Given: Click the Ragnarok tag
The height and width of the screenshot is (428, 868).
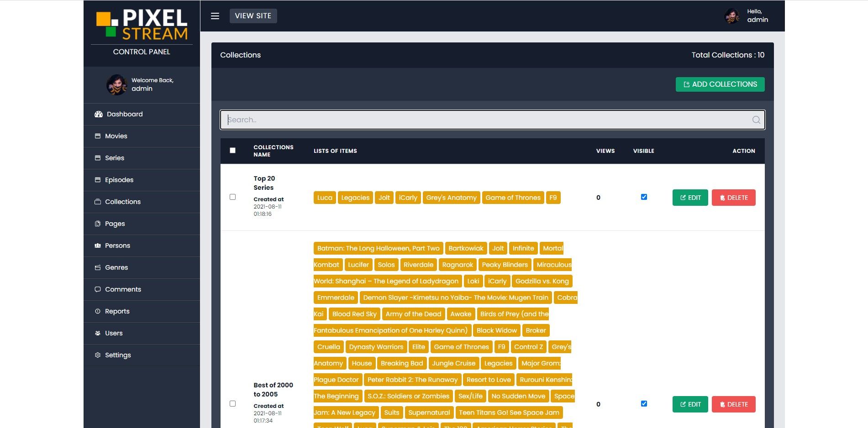Looking at the screenshot, I should click(458, 265).
